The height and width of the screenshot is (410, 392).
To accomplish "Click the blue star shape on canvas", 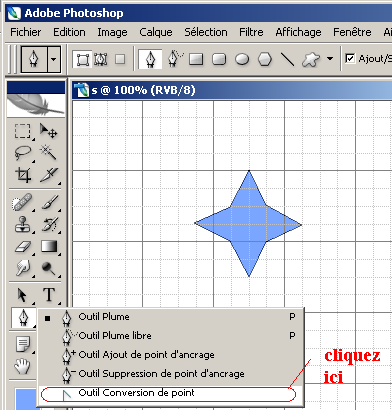I will [x=248, y=224].
